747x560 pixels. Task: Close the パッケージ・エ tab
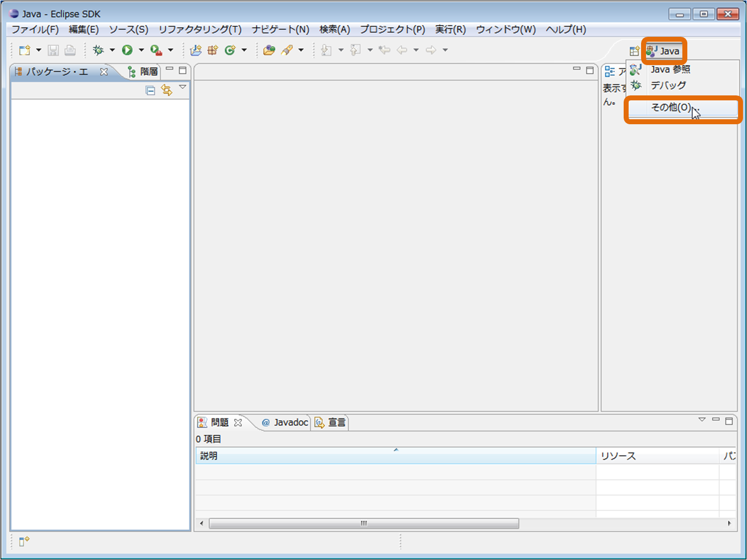pos(104,72)
